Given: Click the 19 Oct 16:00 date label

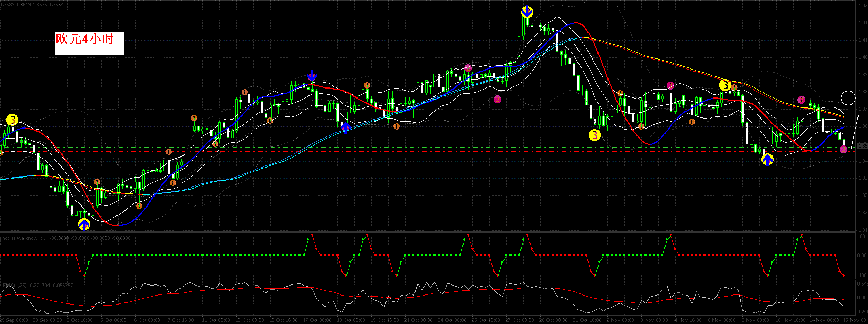Looking at the screenshot, I should (384, 320).
